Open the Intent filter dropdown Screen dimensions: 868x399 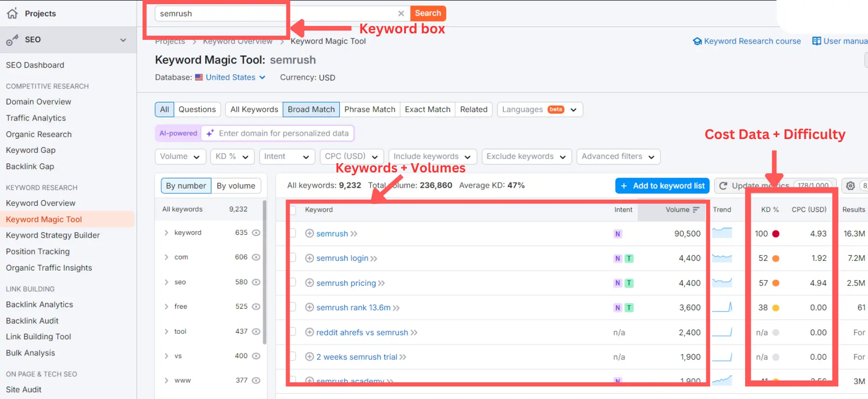[x=287, y=157]
